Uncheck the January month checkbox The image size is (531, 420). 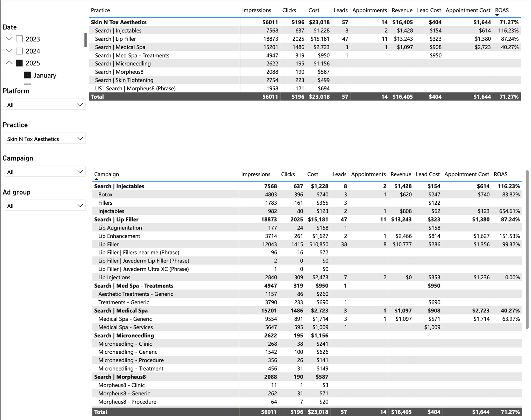[27, 75]
